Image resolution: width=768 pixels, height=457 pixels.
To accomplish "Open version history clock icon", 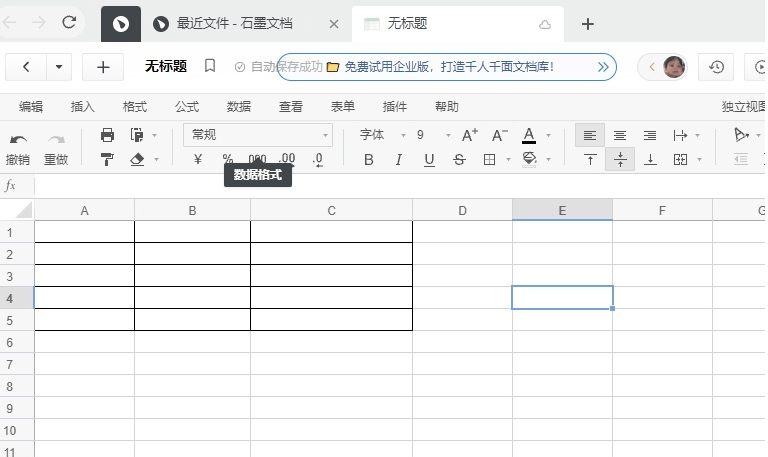I will coord(716,67).
